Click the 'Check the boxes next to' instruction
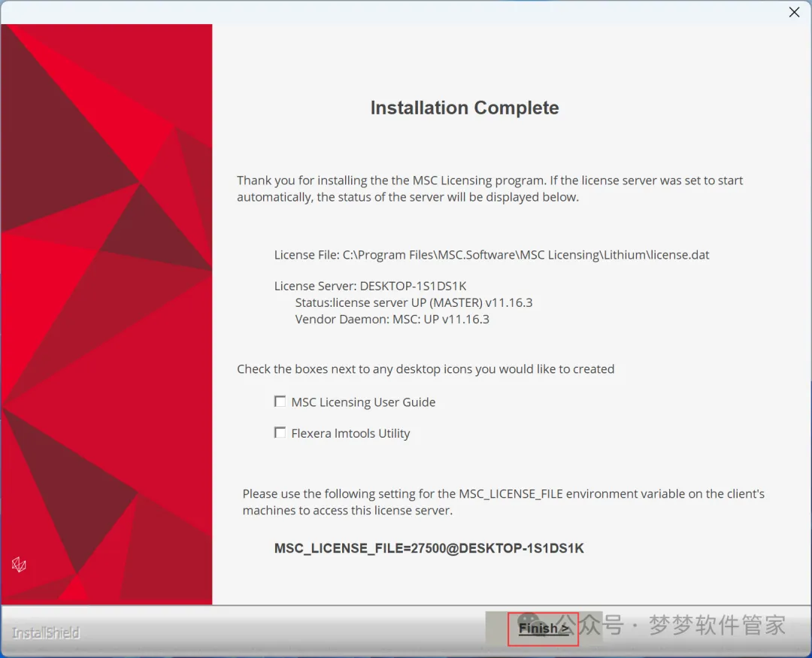Viewport: 812px width, 658px height. pyautogui.click(x=426, y=369)
